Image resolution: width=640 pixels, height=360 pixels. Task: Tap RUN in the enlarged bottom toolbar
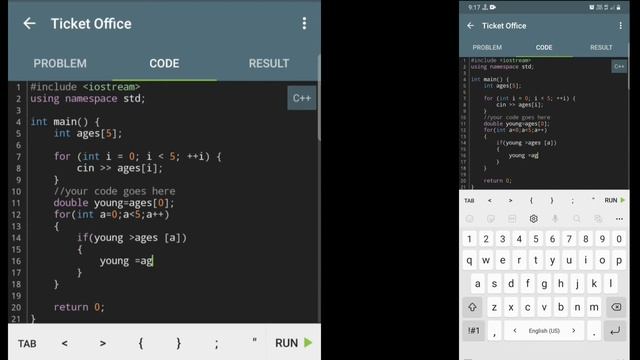click(293, 343)
